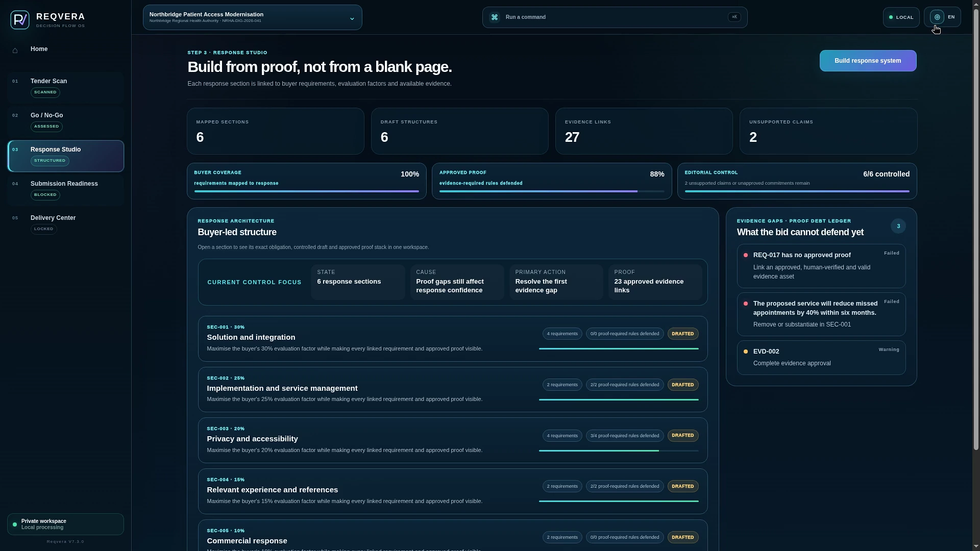The width and height of the screenshot is (980, 551).
Task: Expand SEC-001 Solution and integration section
Action: tap(453, 339)
